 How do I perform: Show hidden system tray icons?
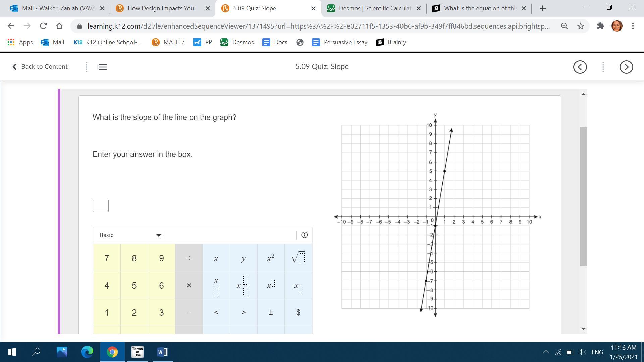coord(546,352)
